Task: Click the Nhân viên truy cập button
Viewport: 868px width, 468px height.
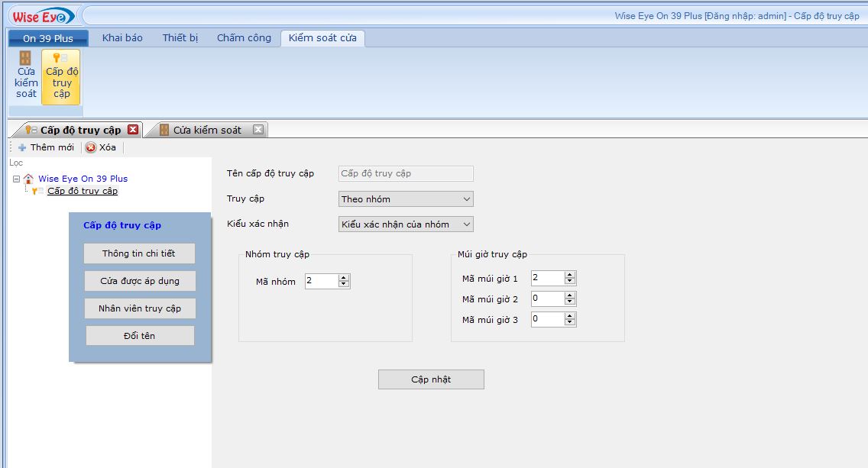Action: tap(140, 308)
